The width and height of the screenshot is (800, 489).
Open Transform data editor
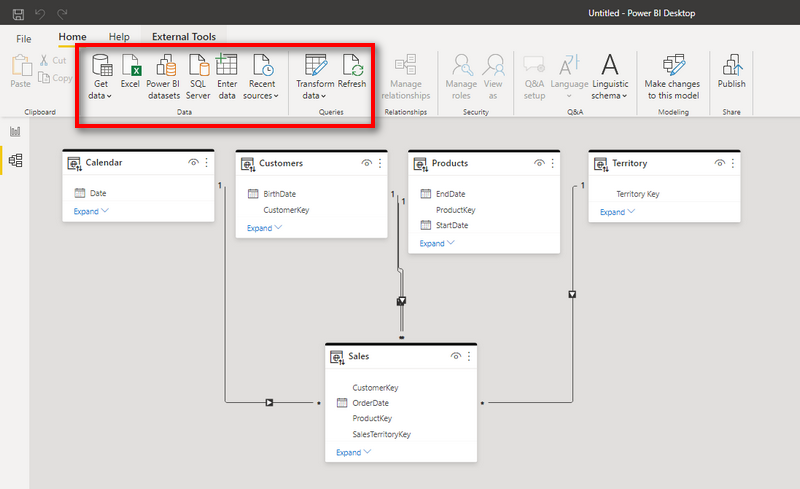[315, 77]
